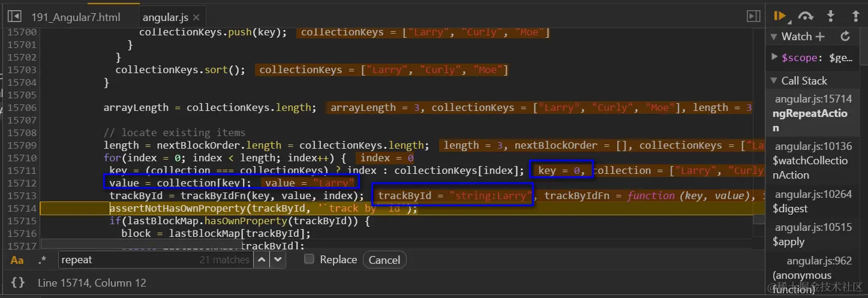Click the Watch section title
The width and height of the screenshot is (868, 298).
(x=796, y=37)
